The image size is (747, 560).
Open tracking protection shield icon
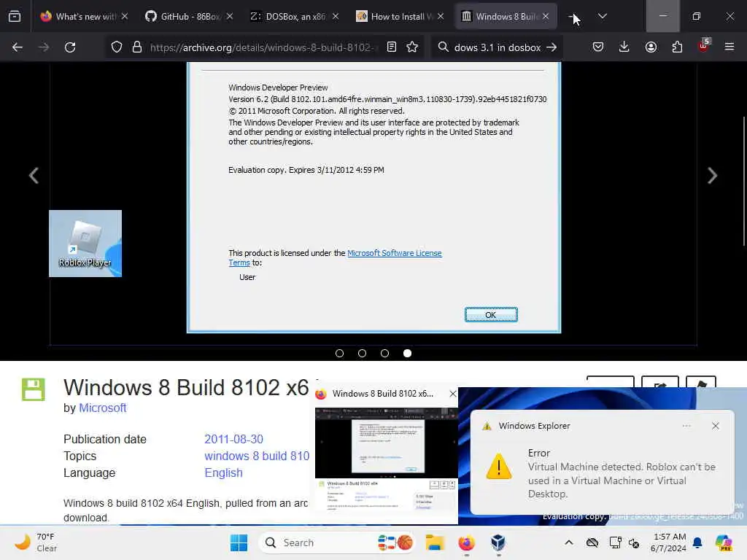click(117, 47)
